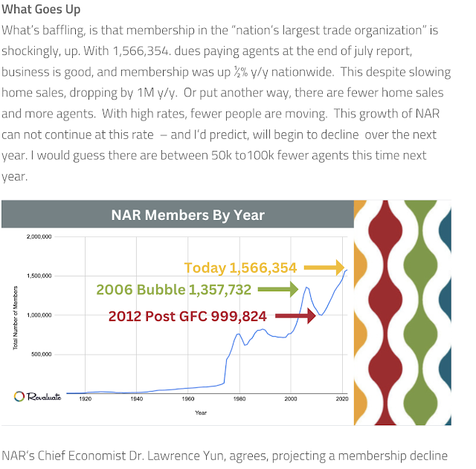
Task: Click the 1980 x-axis tick label
Action: (x=239, y=398)
